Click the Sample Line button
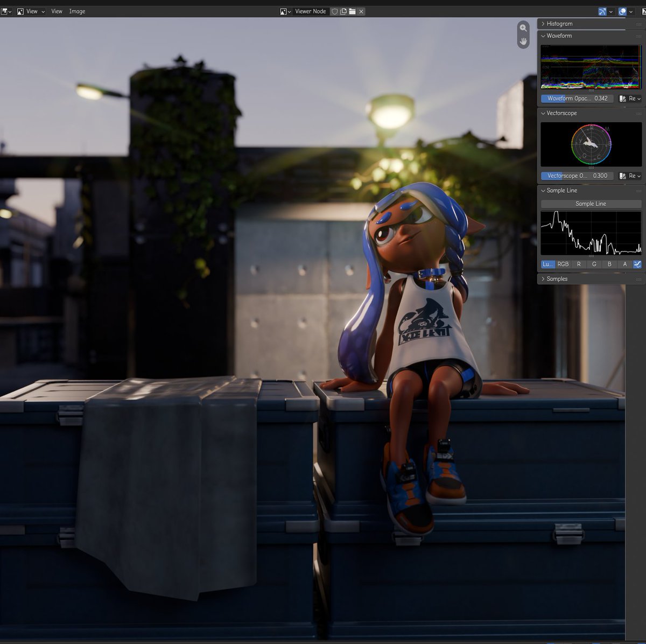 [591, 204]
